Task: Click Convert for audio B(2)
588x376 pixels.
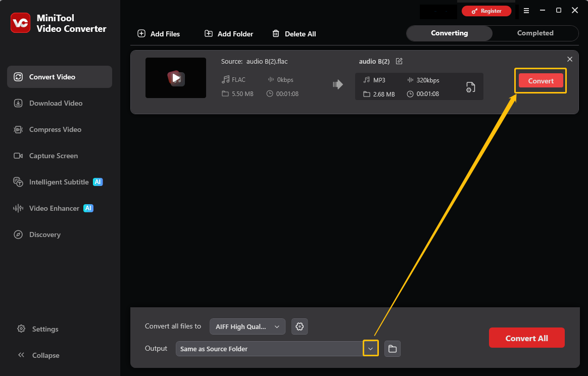Action: click(x=541, y=81)
